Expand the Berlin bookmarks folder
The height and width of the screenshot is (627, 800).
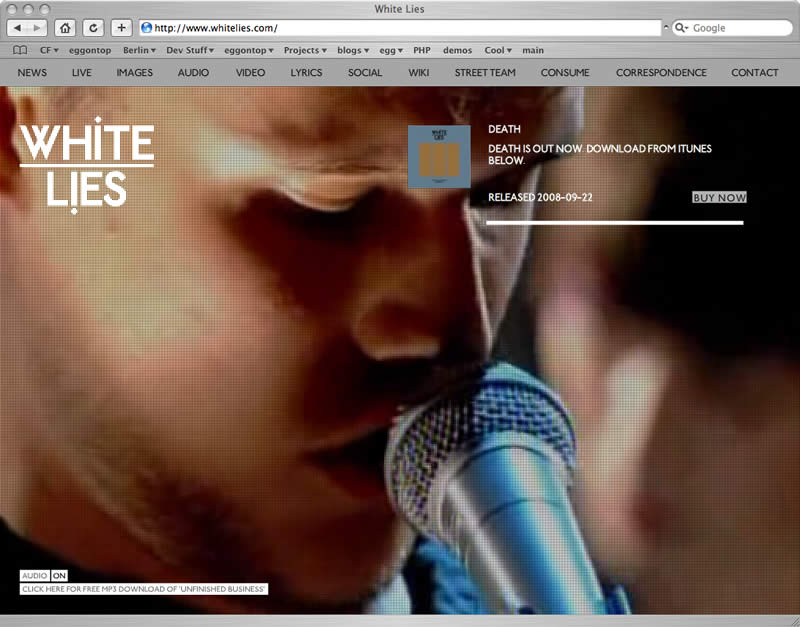pos(139,50)
